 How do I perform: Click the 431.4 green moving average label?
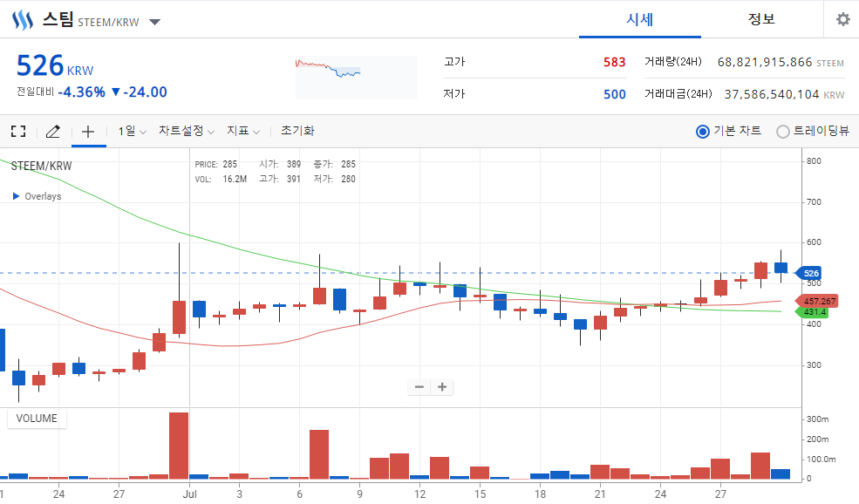pos(812,311)
